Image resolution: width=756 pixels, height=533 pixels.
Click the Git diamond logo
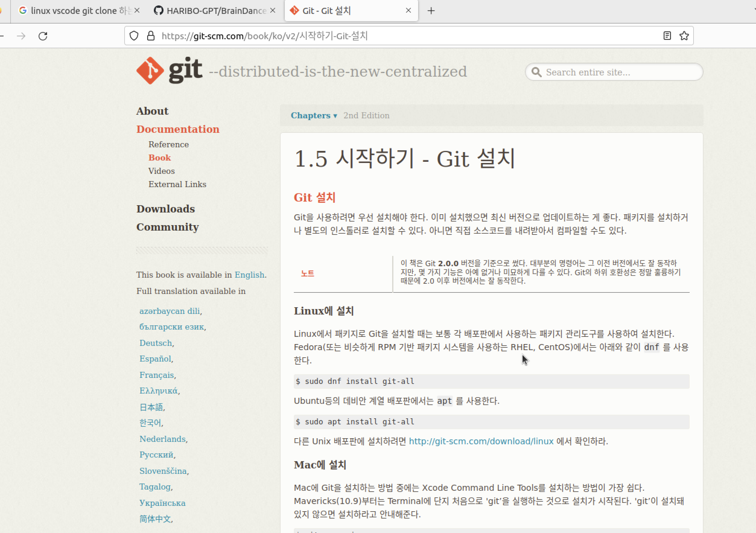click(150, 71)
